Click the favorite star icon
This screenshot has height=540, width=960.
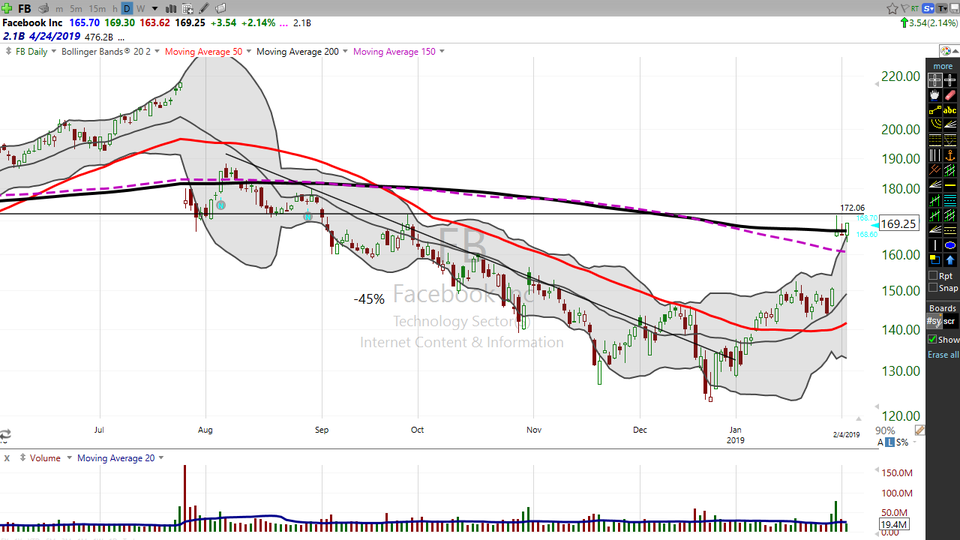point(892,9)
